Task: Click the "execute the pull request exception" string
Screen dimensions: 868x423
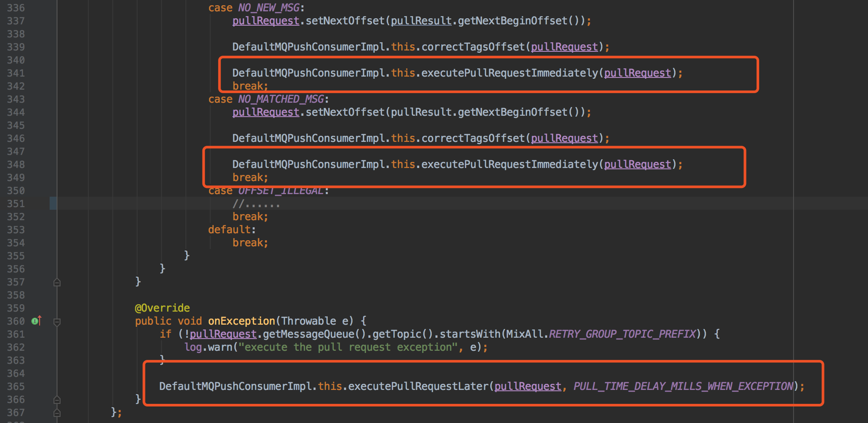Action: [348, 347]
